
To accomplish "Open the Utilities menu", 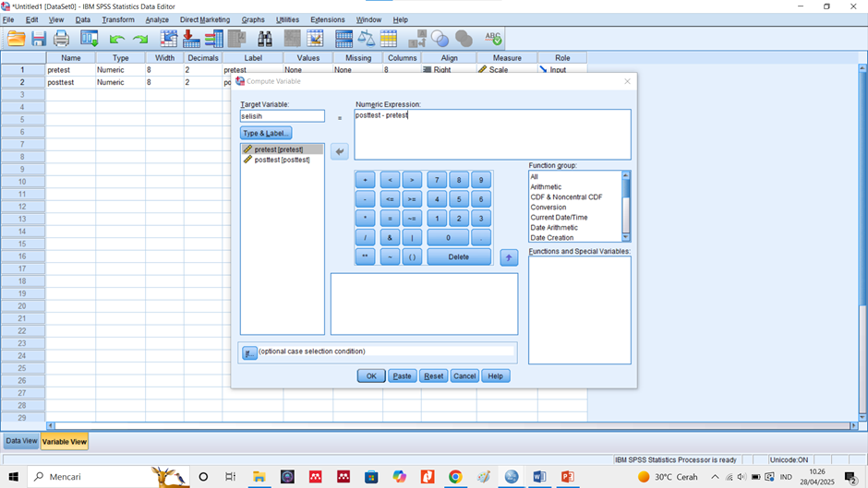I will pyautogui.click(x=287, y=19).
